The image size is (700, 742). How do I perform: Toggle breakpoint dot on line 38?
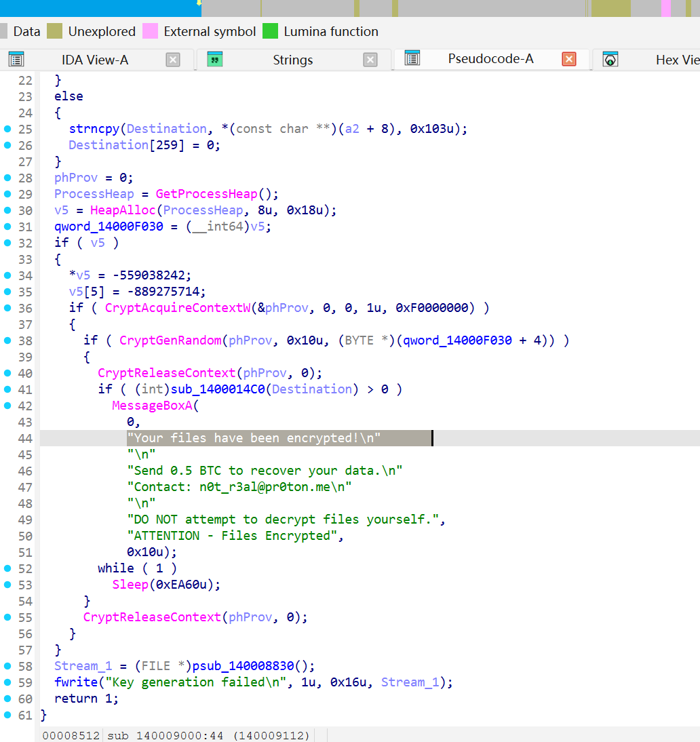7,340
